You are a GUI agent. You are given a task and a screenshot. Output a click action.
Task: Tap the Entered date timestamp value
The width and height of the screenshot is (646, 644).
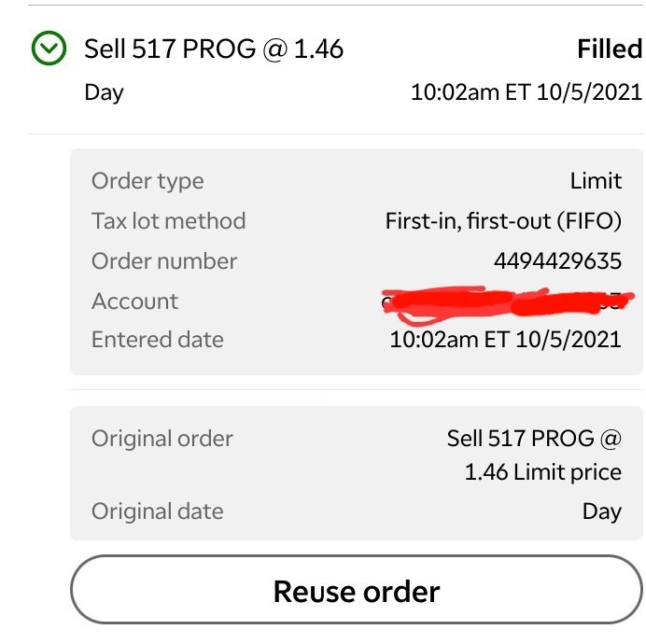coord(506,340)
